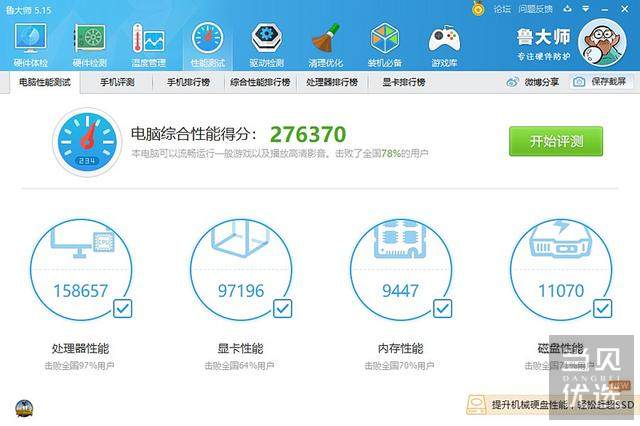Click the 鲁大师 mascot avatar
The image size is (640, 426).
[x=602, y=43]
